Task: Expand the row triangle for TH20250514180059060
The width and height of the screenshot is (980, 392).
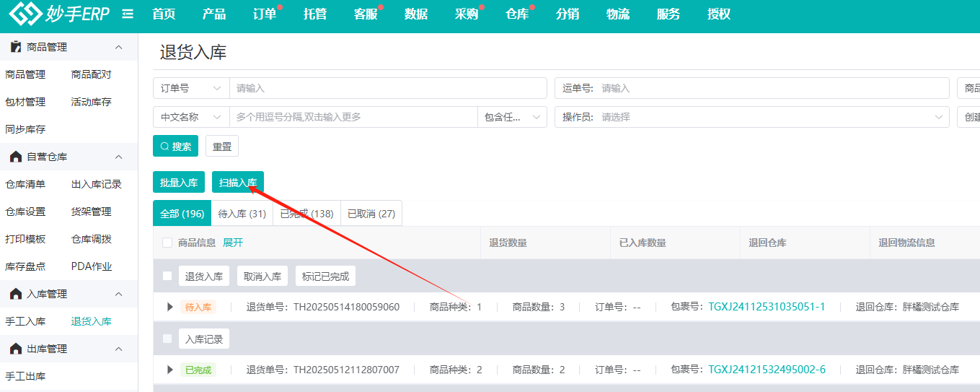Action: pos(170,307)
